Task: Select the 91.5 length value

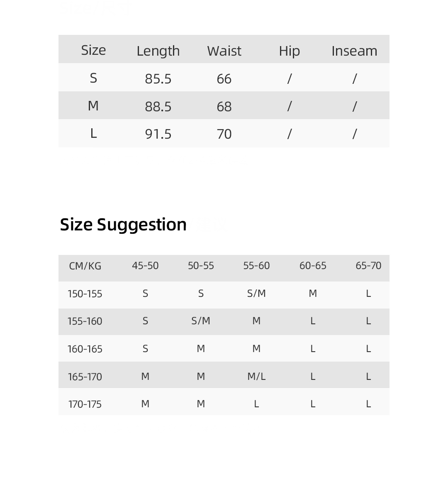Action: pos(158,134)
